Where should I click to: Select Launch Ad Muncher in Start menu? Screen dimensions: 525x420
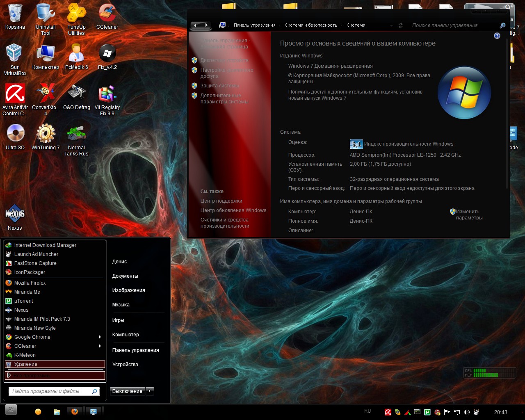[55, 254]
